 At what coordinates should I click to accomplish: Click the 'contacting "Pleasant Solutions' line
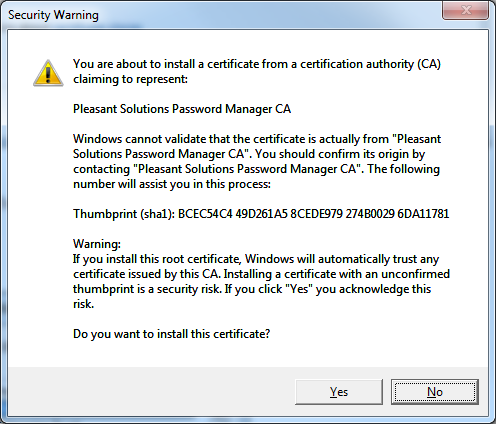click(x=256, y=169)
